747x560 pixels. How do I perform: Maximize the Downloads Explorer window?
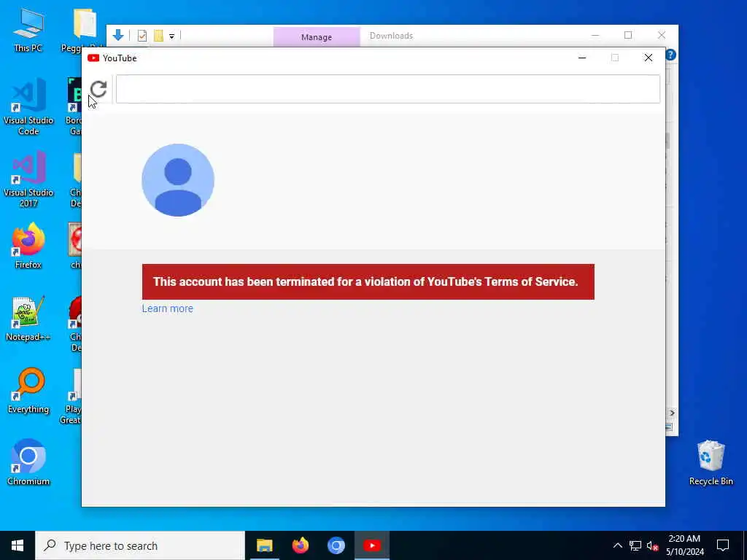pos(628,35)
